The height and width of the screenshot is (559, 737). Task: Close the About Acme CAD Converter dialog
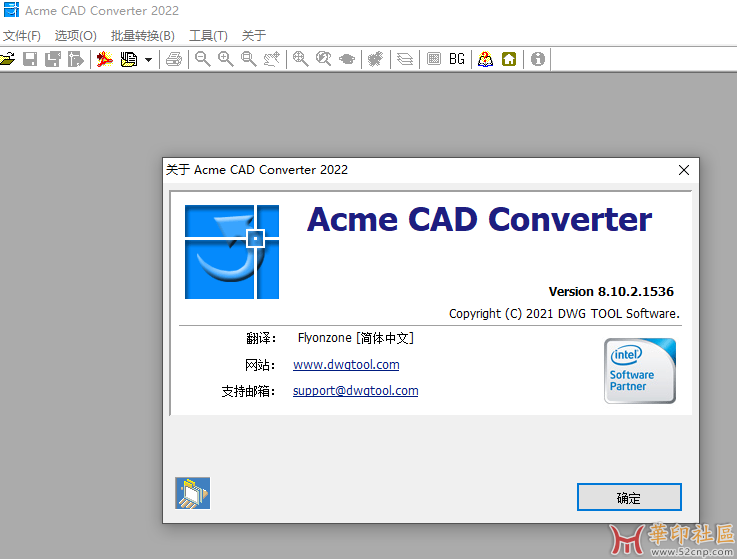point(684,170)
